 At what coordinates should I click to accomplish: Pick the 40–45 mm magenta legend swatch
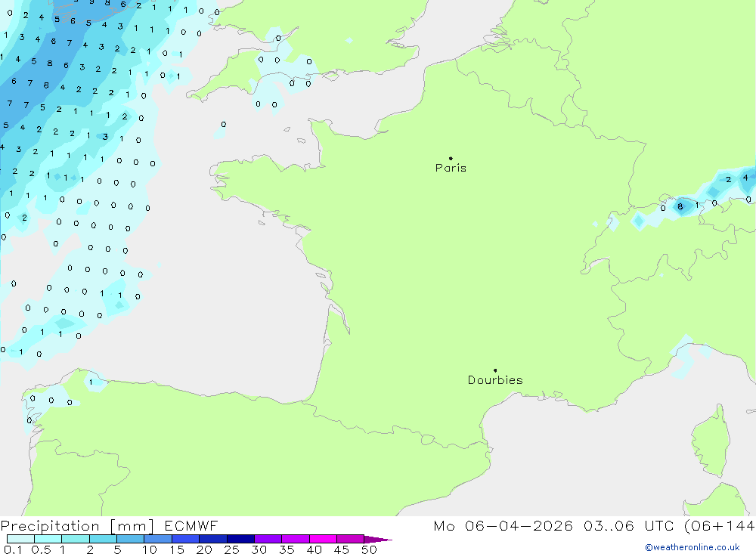point(323,539)
